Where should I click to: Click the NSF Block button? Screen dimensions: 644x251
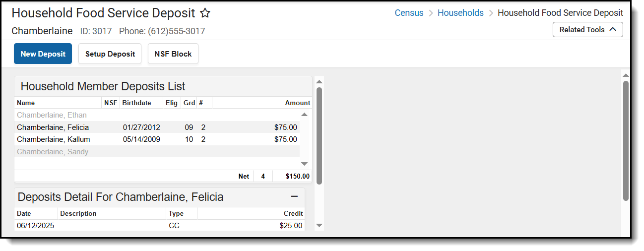coord(173,54)
